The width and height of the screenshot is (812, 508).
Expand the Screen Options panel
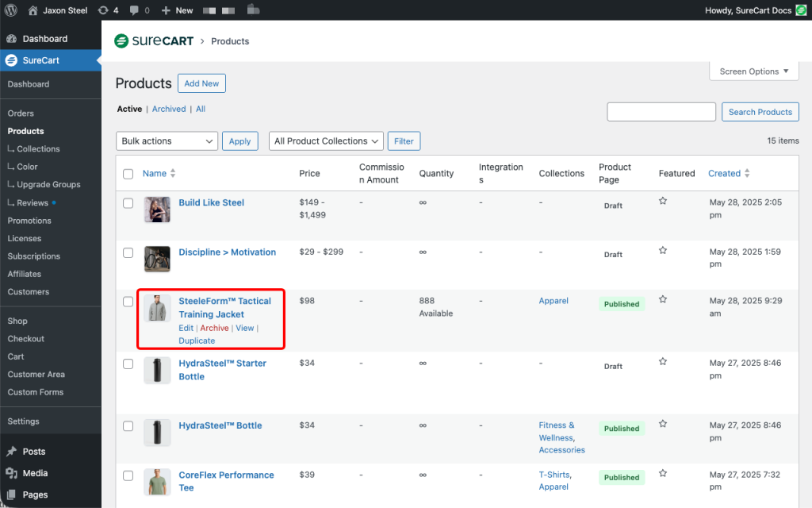pos(753,71)
